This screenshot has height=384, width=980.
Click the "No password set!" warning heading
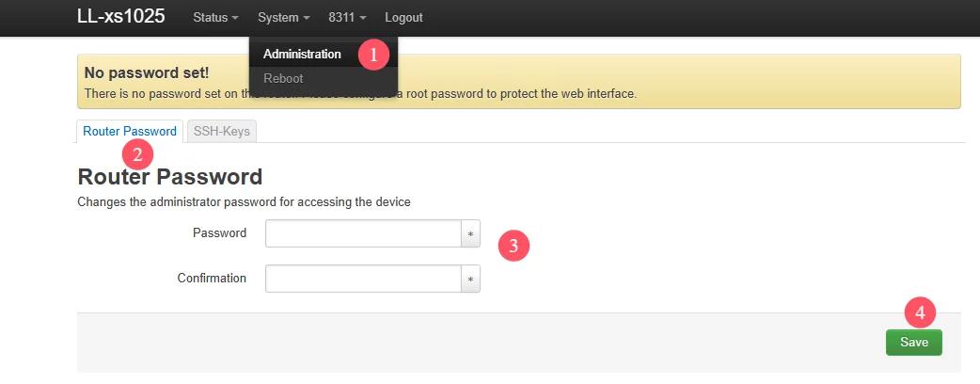pyautogui.click(x=147, y=72)
